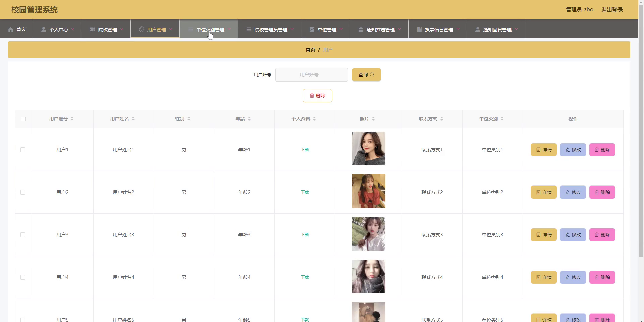Viewport: 644px width, 322px height.
Task: Click the trash icon in 用户1 删除 button
Action: coord(597,150)
